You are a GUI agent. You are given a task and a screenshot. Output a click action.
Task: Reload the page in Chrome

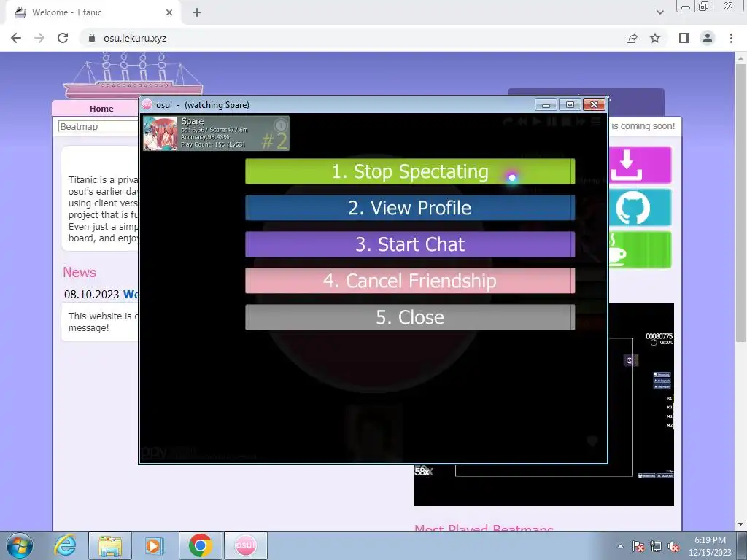pos(63,38)
